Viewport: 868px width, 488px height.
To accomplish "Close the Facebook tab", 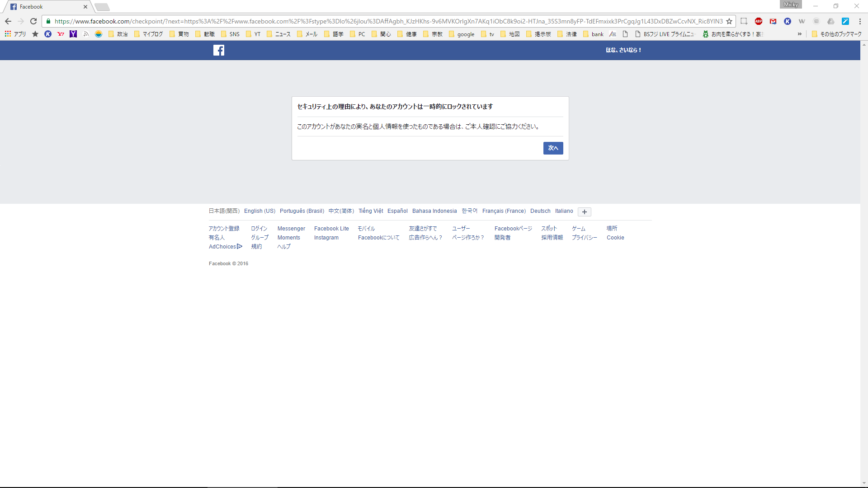I will click(85, 7).
